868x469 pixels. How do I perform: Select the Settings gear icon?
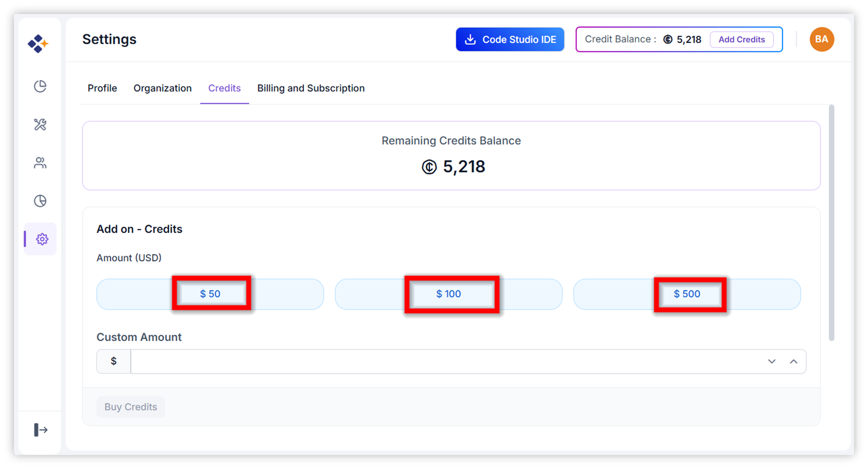[42, 239]
